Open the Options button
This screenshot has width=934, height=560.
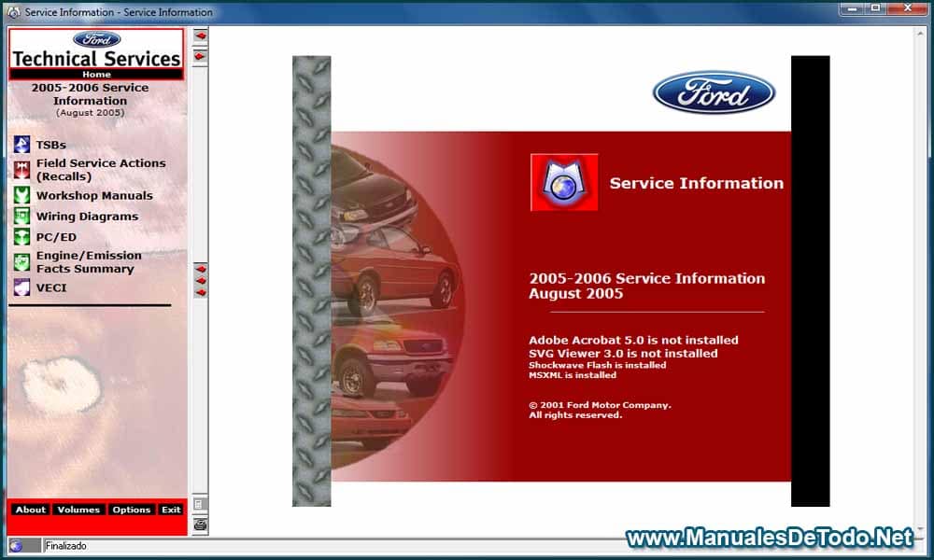(131, 510)
